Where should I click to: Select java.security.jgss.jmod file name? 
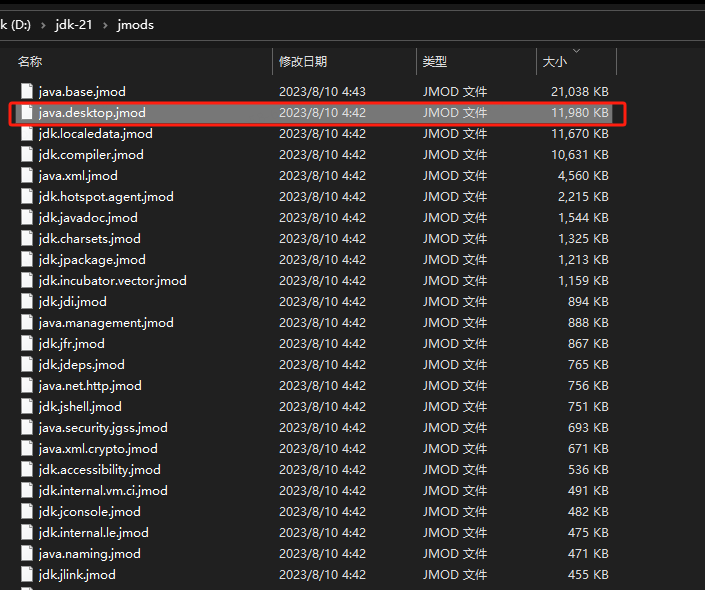point(103,428)
